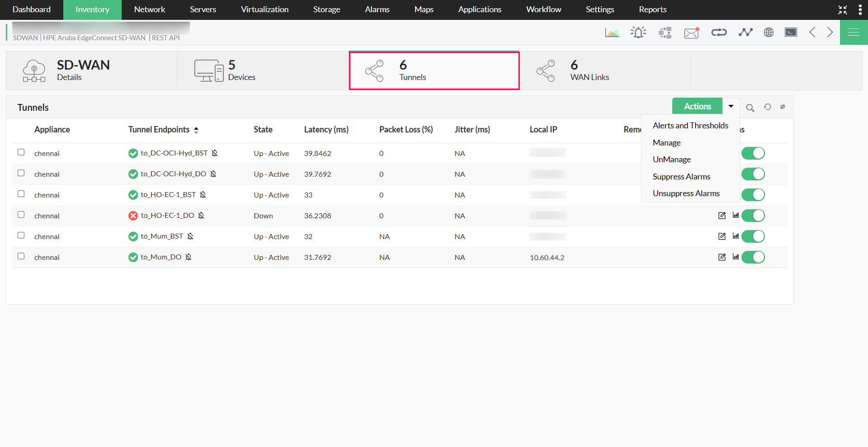
Task: Toggle monitoring switch for to_HO-EC-1_DO
Action: [x=753, y=216]
